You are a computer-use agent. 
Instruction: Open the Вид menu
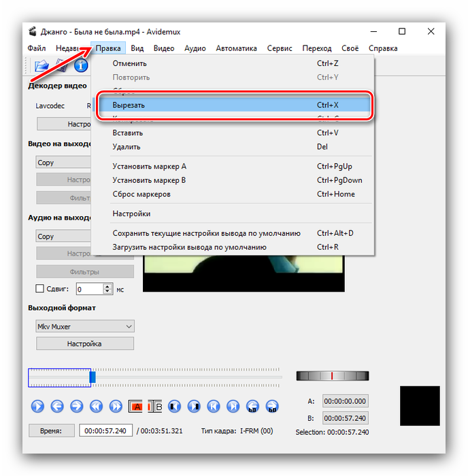click(137, 48)
